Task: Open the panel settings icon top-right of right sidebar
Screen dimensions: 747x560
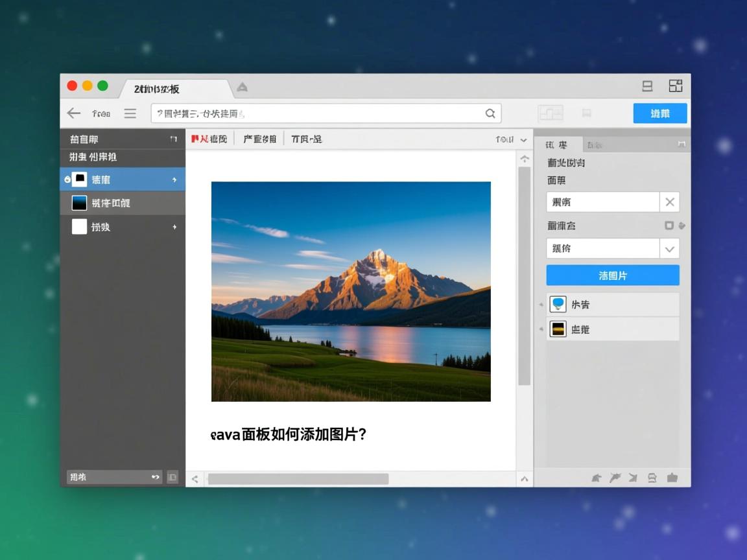Action: 683,144
